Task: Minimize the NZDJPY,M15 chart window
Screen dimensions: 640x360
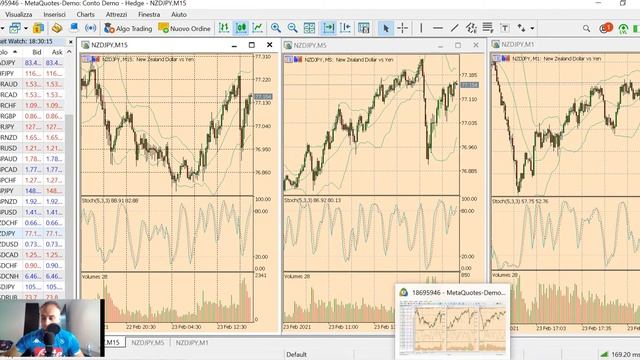Action: 234,45
